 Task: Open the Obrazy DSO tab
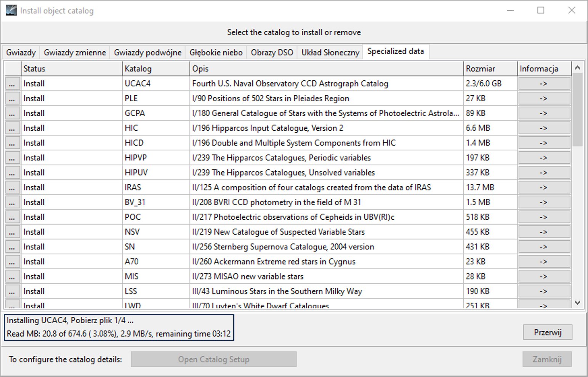272,53
